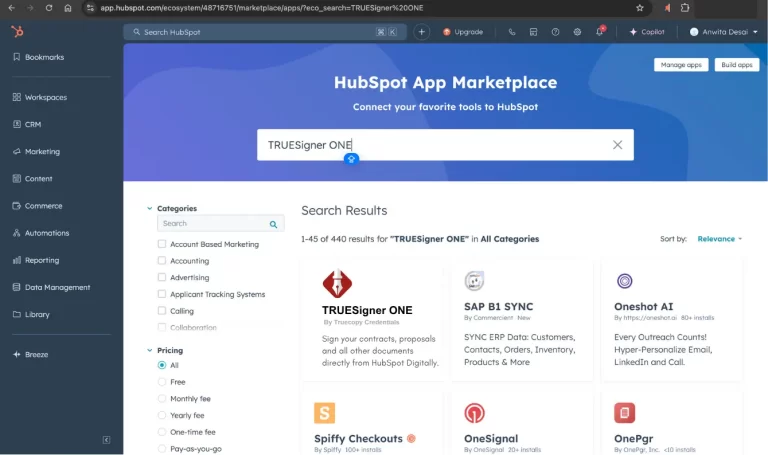Click the Upgrade button
Viewport: 768px width, 455px height.
tap(463, 32)
